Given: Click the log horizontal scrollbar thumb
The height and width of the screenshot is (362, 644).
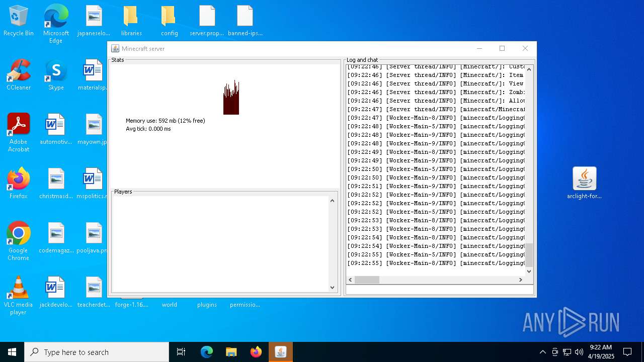Looking at the screenshot, I should point(367,280).
